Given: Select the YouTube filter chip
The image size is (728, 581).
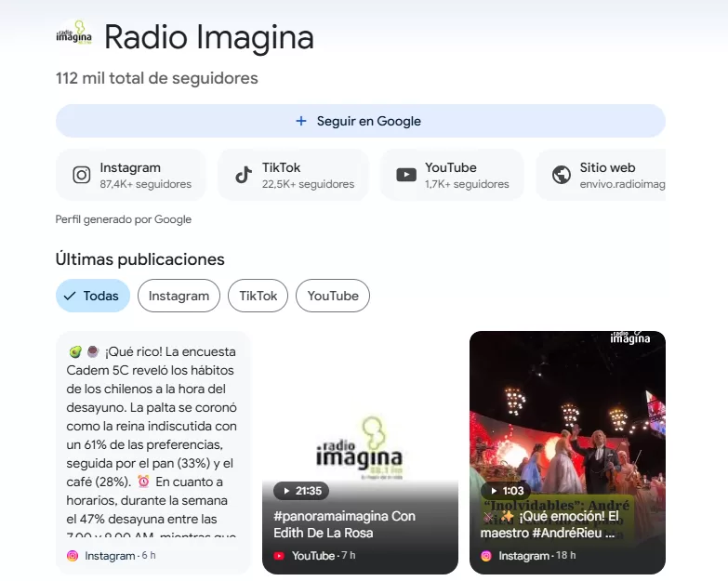Looking at the screenshot, I should (x=332, y=296).
